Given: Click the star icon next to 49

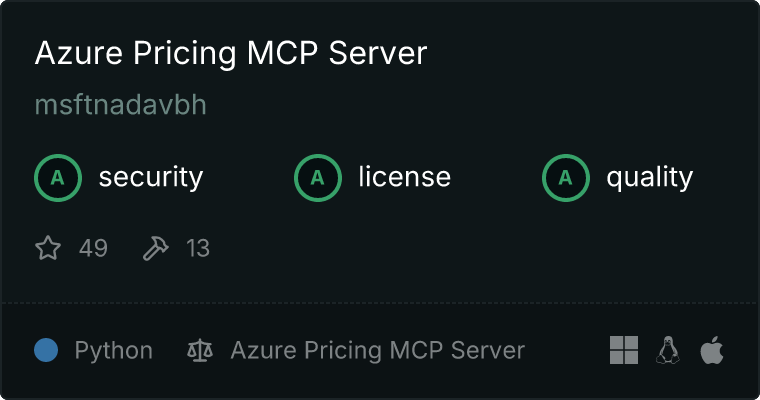Looking at the screenshot, I should click(x=48, y=248).
